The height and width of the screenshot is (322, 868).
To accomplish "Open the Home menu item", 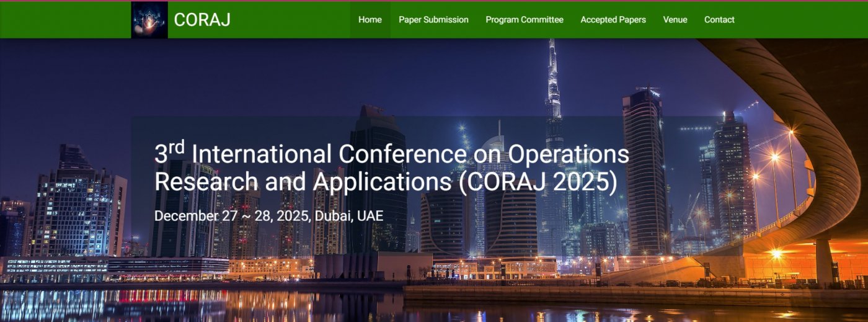I will [370, 20].
